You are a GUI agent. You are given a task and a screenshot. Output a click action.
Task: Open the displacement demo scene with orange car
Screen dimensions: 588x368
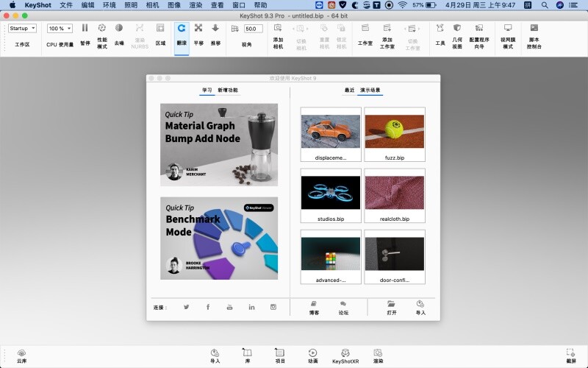[331, 135]
